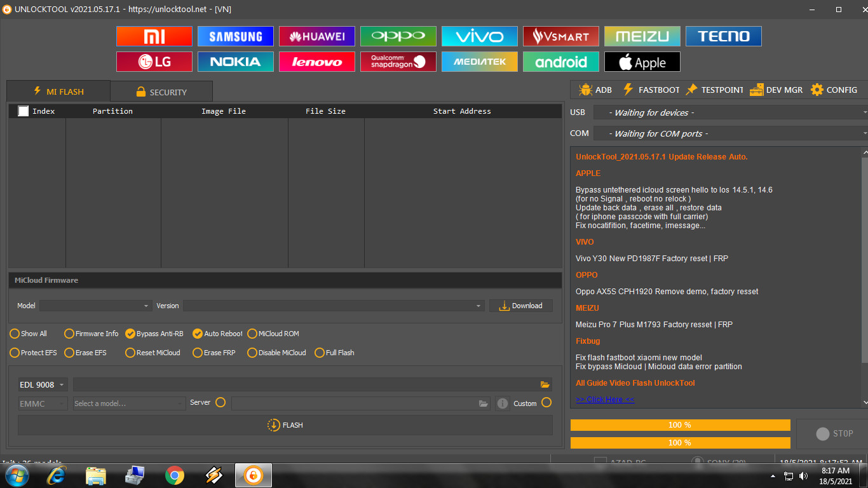Browse for firmware file with folder icon
Image resolution: width=868 pixels, height=488 pixels.
tap(545, 384)
